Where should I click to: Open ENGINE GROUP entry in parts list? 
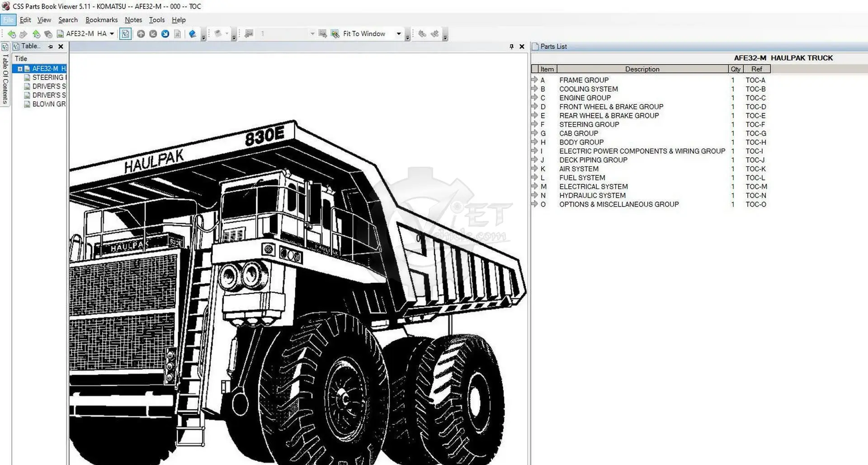(585, 98)
